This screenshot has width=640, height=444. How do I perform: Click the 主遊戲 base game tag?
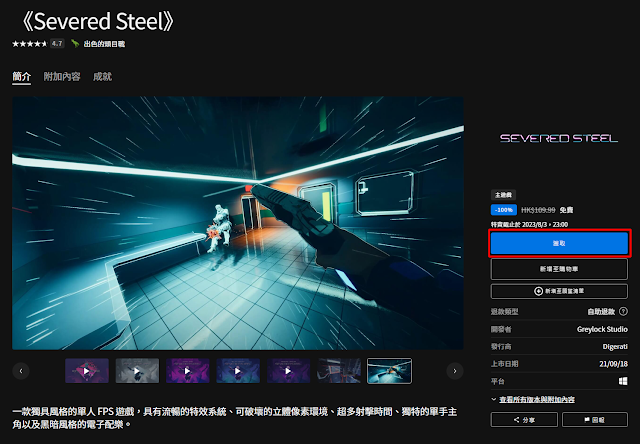(x=503, y=195)
